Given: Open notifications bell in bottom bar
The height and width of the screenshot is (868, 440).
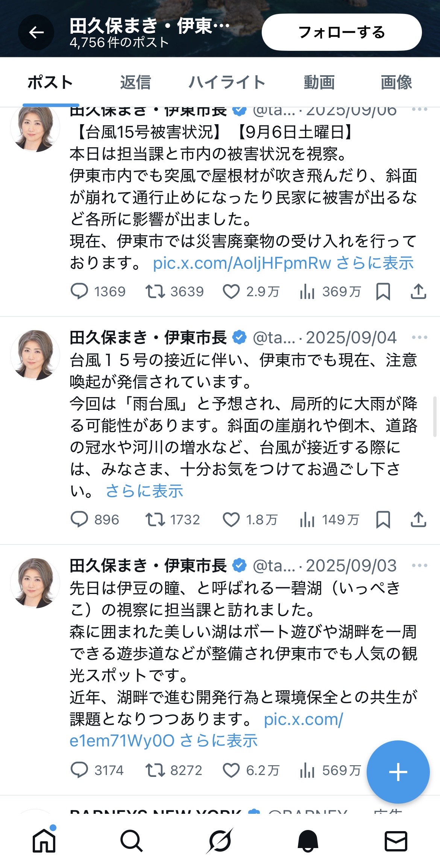Looking at the screenshot, I should [308, 840].
